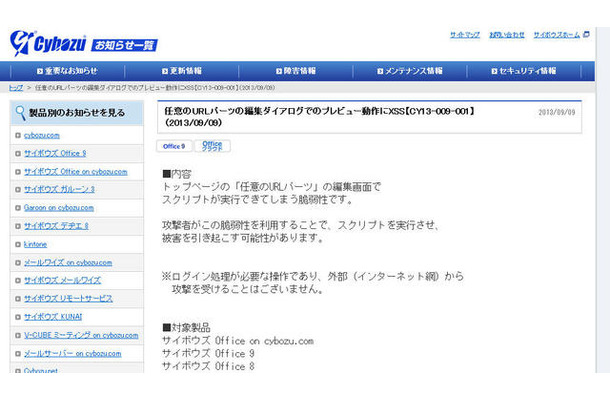
Task: Click the magnifier icon in 製品別のお知らせを見る
Action: (x=20, y=113)
